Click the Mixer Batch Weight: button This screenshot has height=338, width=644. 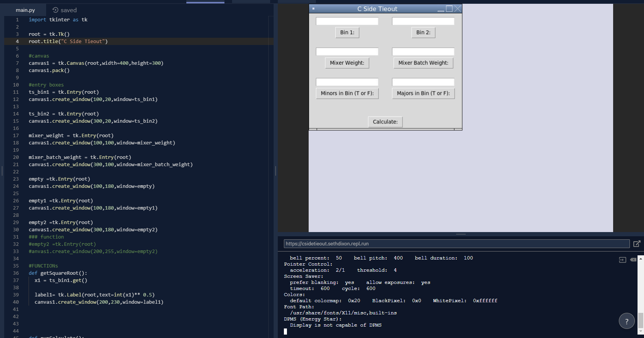click(423, 63)
